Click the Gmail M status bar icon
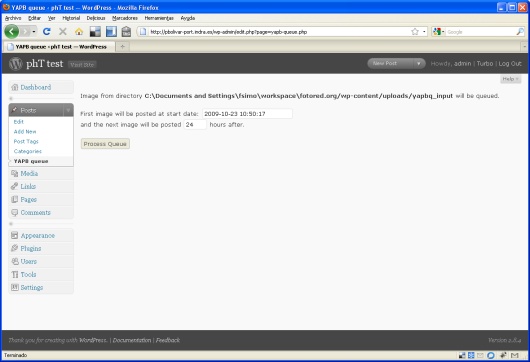 [x=514, y=355]
